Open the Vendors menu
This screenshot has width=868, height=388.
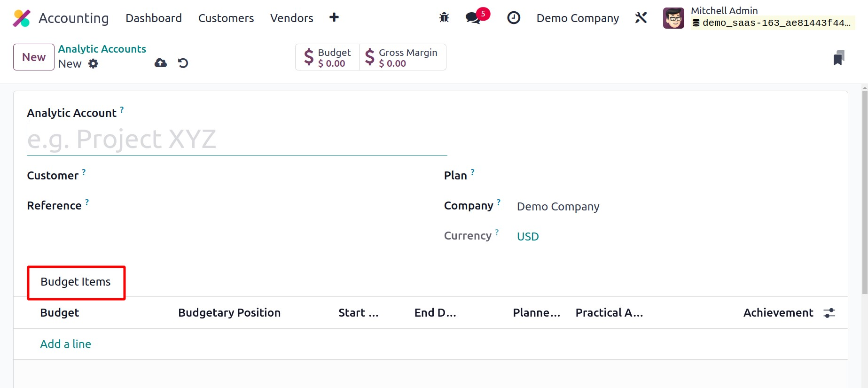point(291,18)
